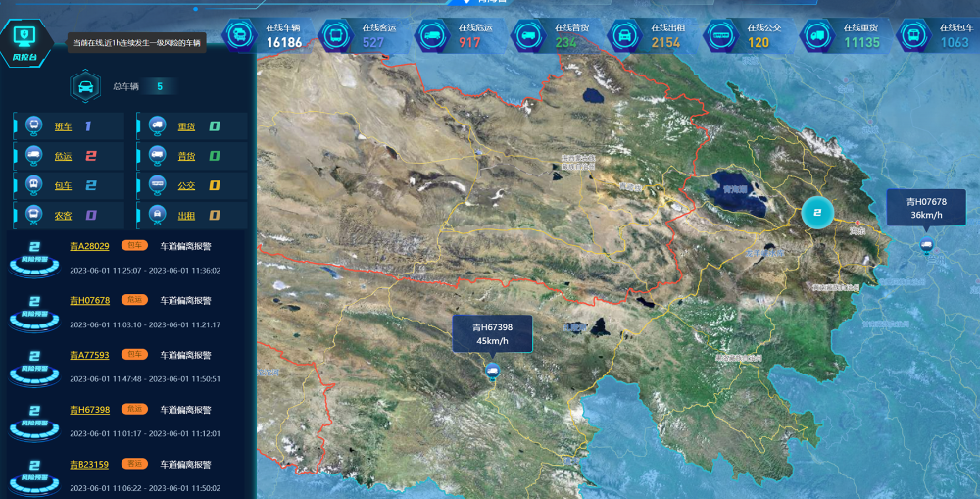Click the 在线客运 bus icon
Image resolution: width=980 pixels, height=499 pixels.
point(335,36)
